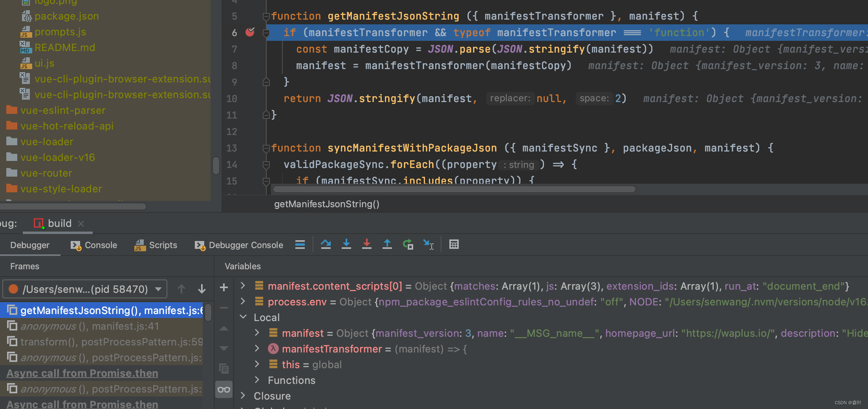Open package.json in project tree

(66, 16)
